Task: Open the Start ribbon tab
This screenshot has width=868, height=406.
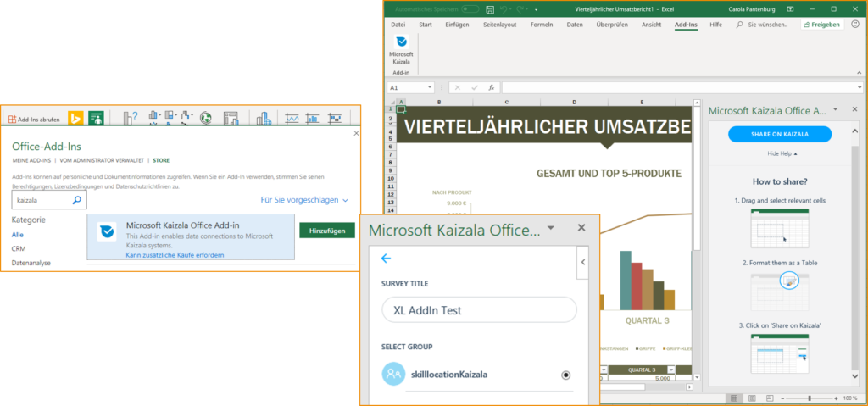Action: pyautogui.click(x=426, y=25)
